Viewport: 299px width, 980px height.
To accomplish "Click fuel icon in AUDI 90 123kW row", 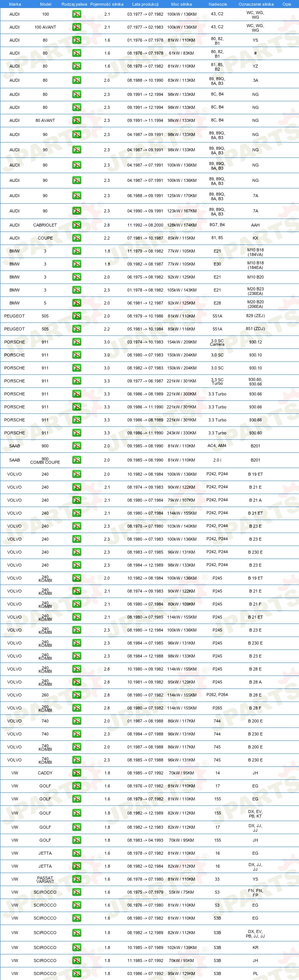I will click(x=76, y=211).
